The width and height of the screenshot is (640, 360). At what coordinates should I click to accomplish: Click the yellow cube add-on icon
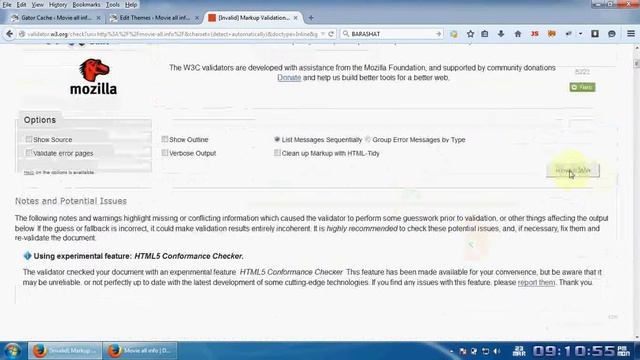(x=453, y=34)
